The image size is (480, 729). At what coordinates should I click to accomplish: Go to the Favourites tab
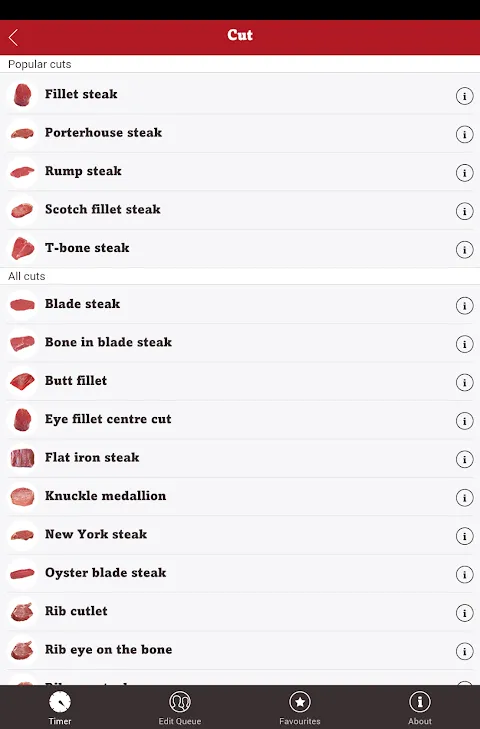300,708
